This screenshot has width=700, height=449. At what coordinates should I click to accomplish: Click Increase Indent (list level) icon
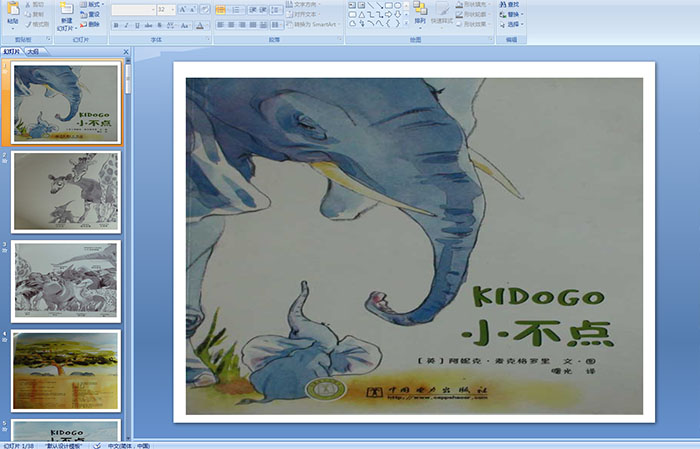point(263,9)
